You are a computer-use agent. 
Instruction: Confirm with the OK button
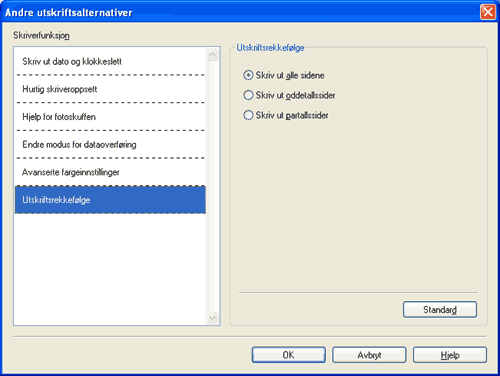pos(289,355)
